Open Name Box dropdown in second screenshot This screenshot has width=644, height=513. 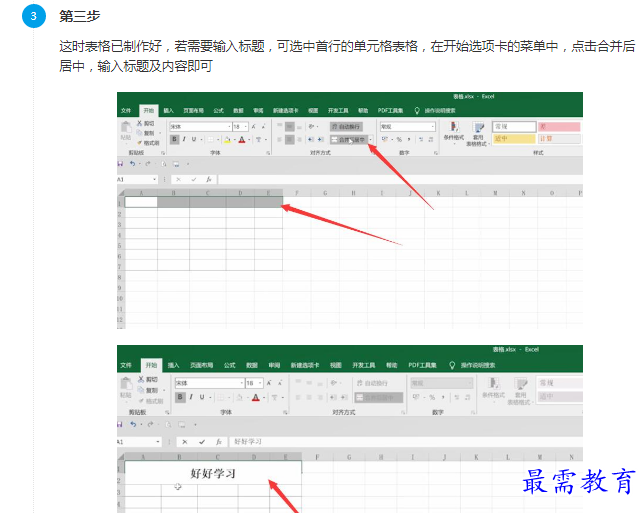pos(158,442)
